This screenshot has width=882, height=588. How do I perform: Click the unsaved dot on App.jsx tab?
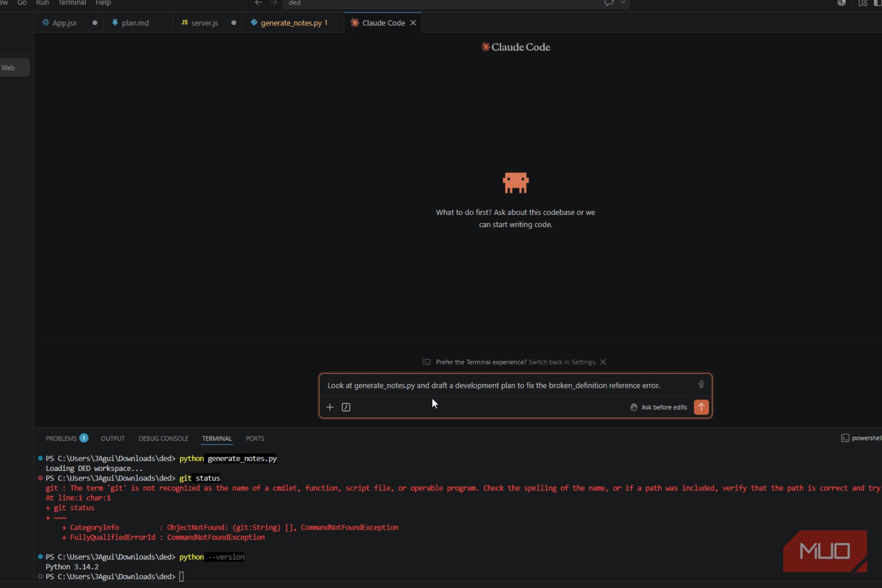click(95, 23)
